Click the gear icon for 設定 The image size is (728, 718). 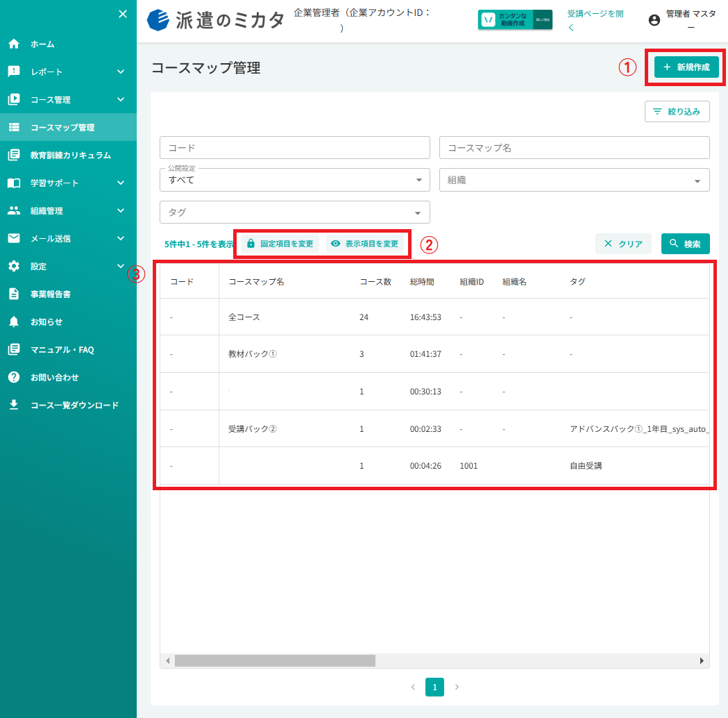(14, 266)
